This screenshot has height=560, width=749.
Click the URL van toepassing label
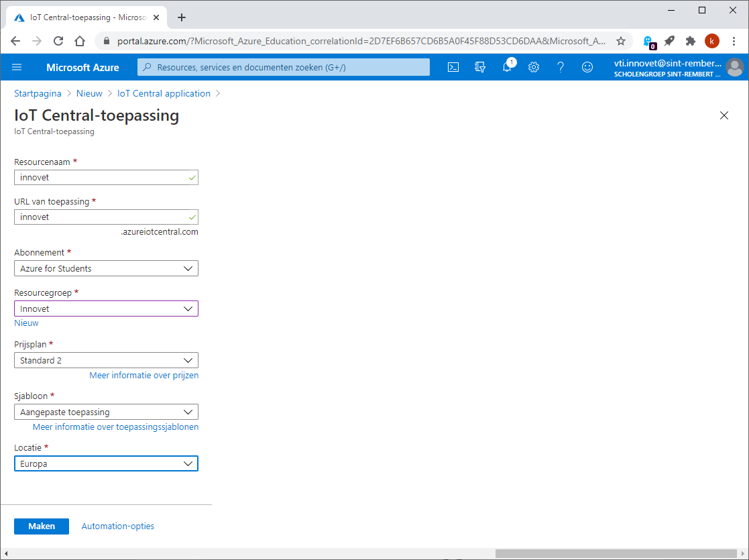click(x=52, y=202)
